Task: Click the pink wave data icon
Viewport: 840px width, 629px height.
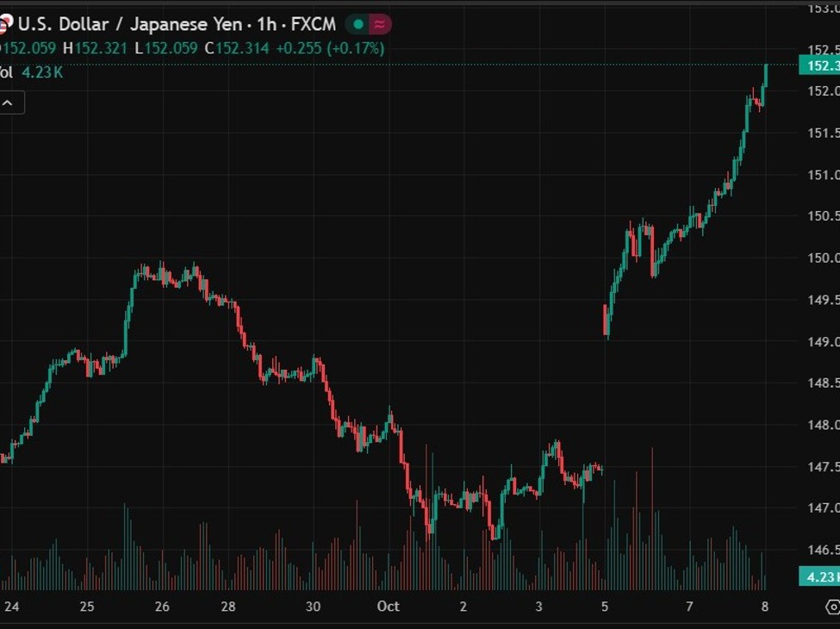Action: point(379,24)
